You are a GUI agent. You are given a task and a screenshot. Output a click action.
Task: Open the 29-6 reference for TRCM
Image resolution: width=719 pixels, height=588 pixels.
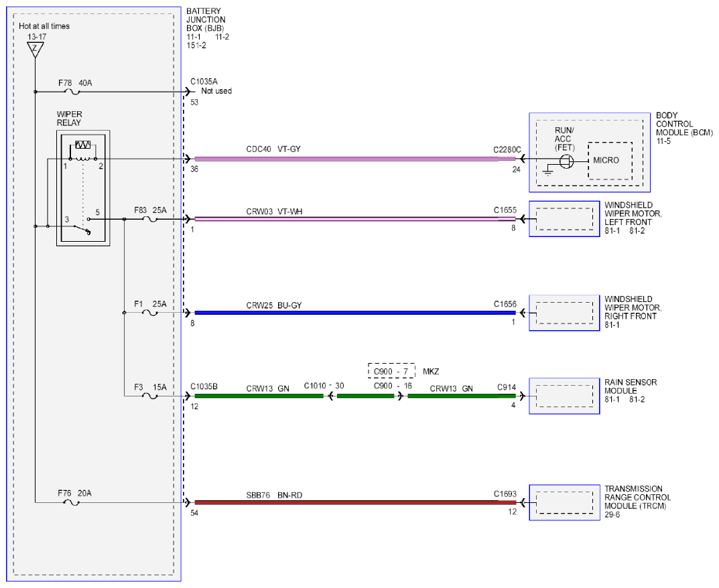click(612, 515)
